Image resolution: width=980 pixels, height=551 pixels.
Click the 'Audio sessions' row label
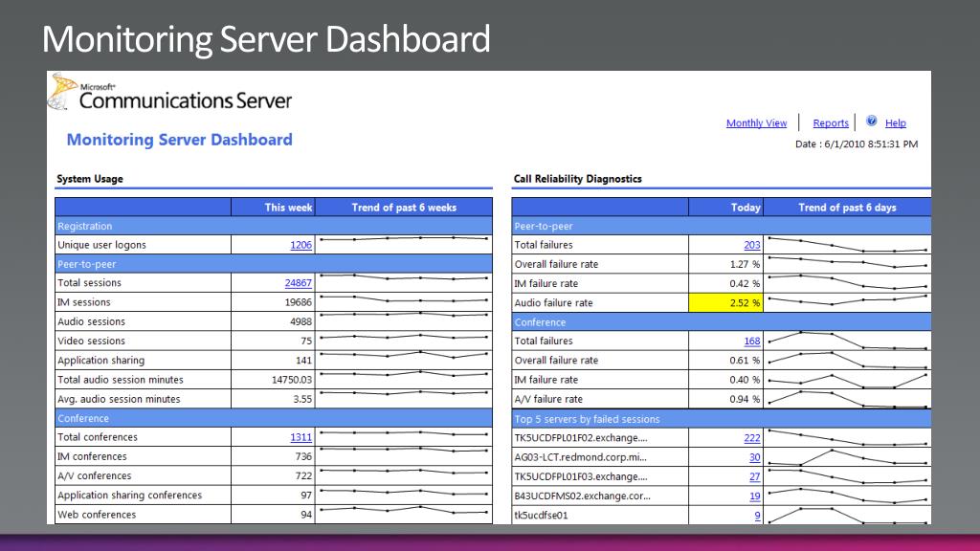91,321
